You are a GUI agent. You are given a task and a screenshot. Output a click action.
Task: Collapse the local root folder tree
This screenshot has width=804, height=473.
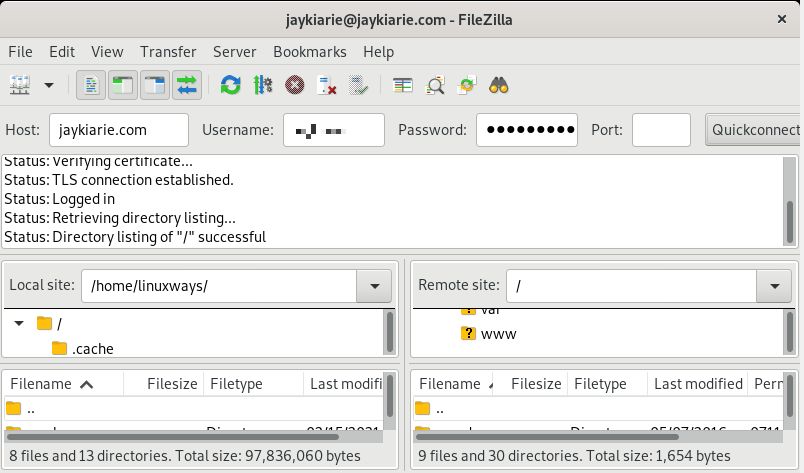(19, 323)
